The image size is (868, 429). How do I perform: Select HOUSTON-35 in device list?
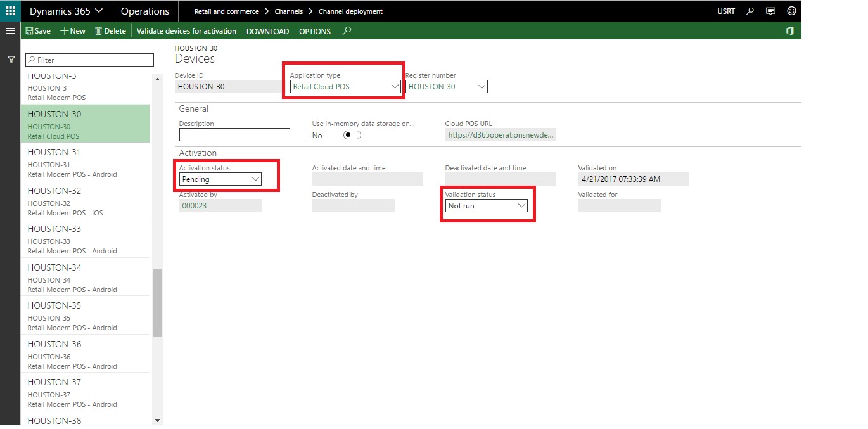pos(86,316)
